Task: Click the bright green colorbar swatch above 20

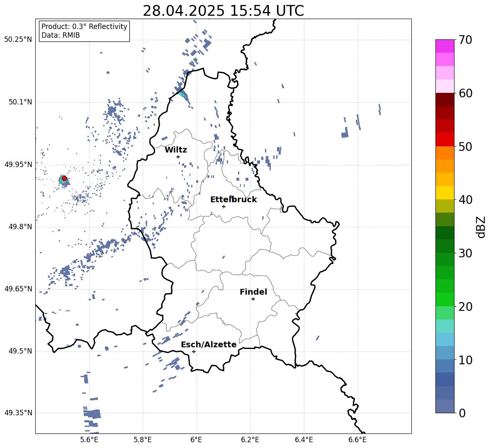Action: [x=445, y=299]
